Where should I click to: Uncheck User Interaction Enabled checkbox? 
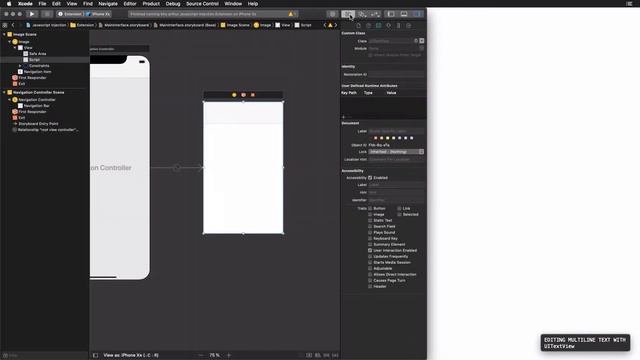coord(370,250)
